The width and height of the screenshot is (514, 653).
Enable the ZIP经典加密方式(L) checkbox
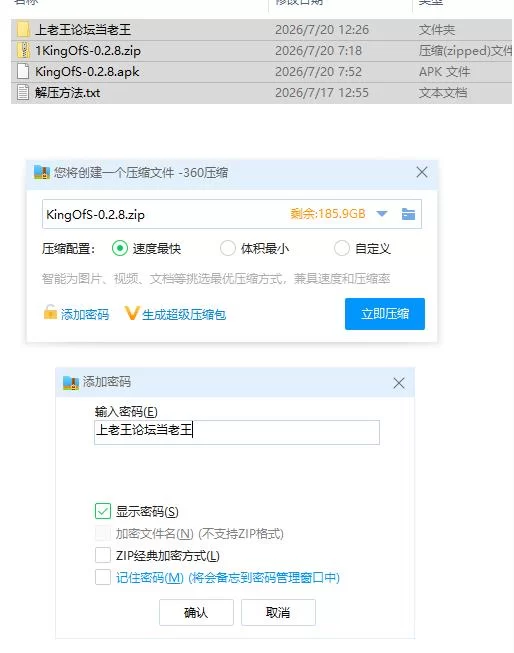[x=103, y=555]
